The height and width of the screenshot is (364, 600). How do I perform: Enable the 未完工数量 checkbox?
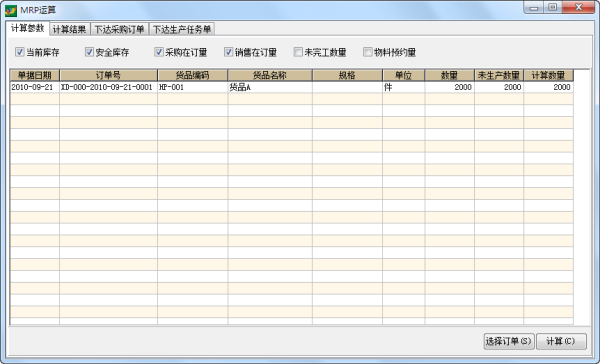pyautogui.click(x=298, y=52)
